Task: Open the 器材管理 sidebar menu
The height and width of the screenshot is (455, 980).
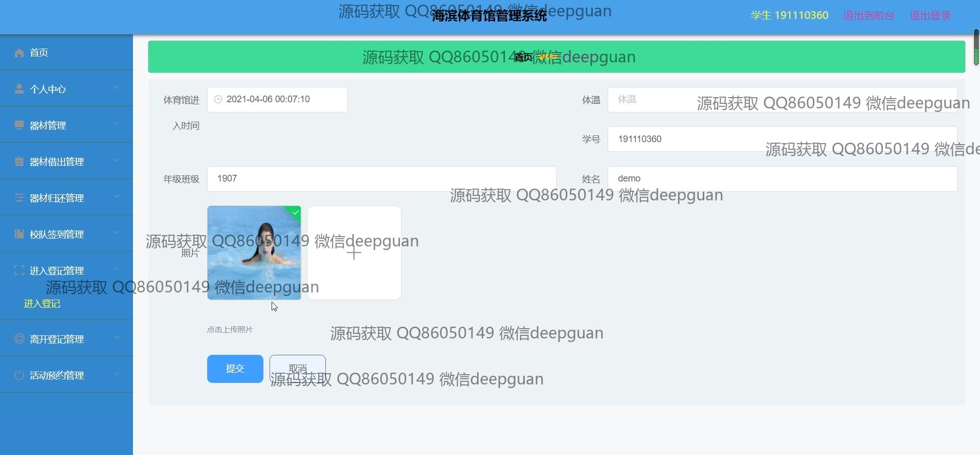Action: tap(66, 125)
